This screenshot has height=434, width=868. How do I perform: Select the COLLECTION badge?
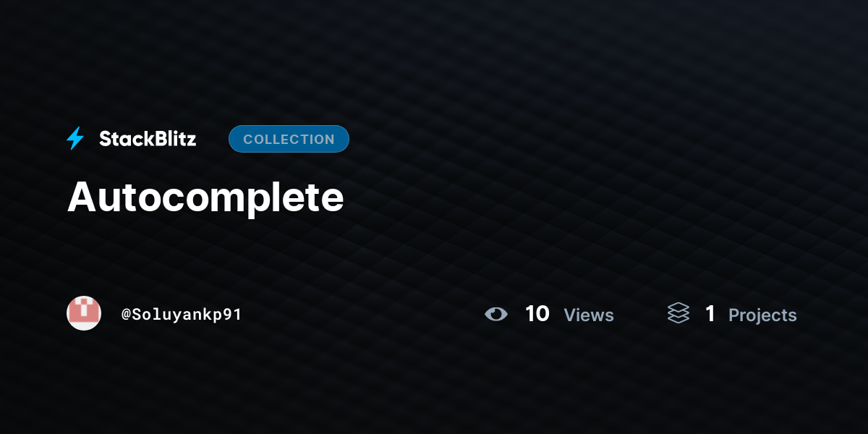pos(289,139)
